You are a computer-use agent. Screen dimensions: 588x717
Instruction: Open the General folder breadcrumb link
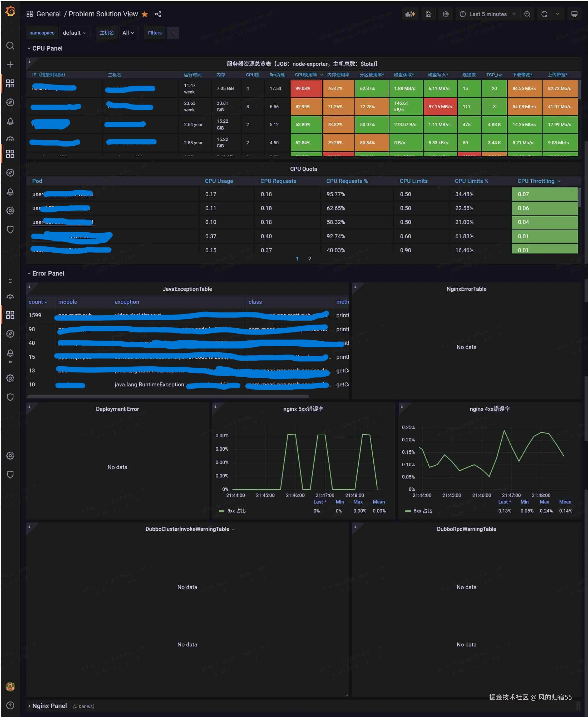(48, 14)
